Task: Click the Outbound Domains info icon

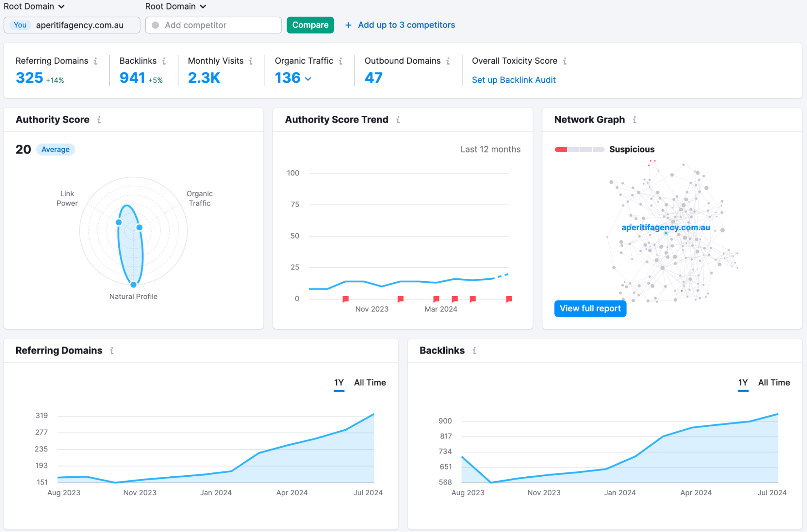Action: click(448, 61)
